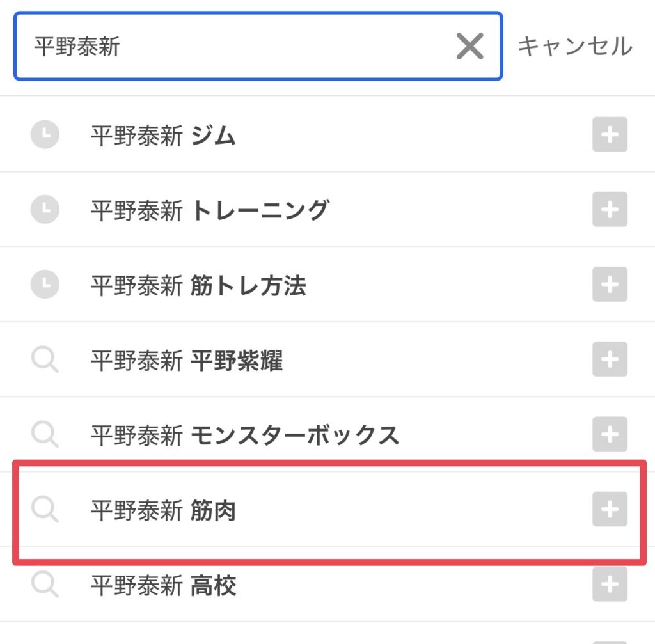Choose suggestion 平野泰新 筋トレ方法
This screenshot has height=644, width=655.
(x=327, y=285)
